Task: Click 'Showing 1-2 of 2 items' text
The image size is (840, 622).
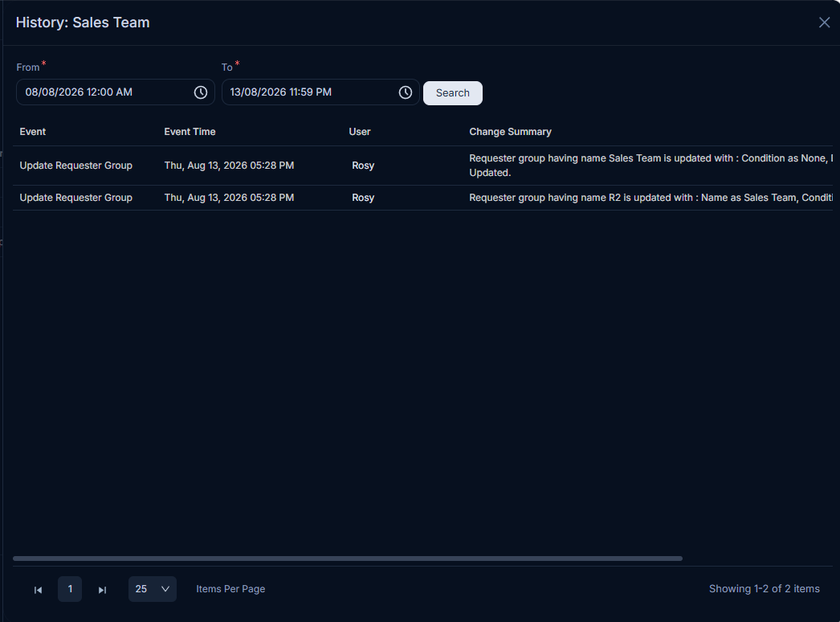Action: tap(764, 589)
